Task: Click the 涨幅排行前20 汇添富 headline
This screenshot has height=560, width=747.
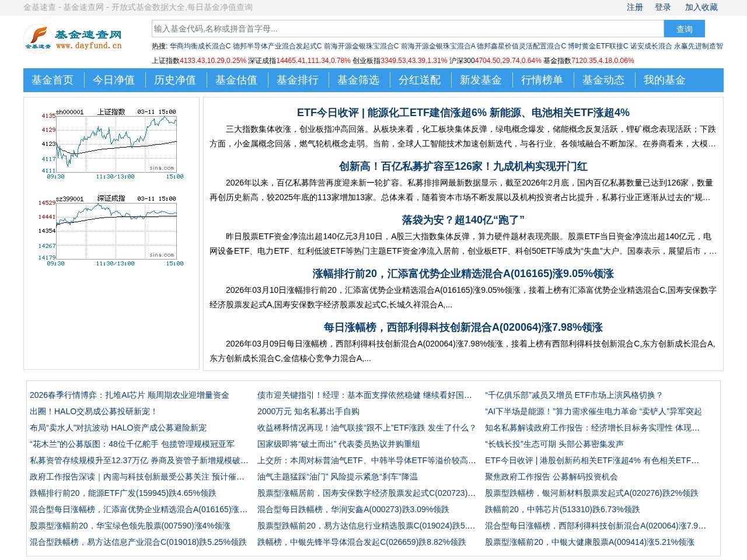Action: (x=462, y=274)
